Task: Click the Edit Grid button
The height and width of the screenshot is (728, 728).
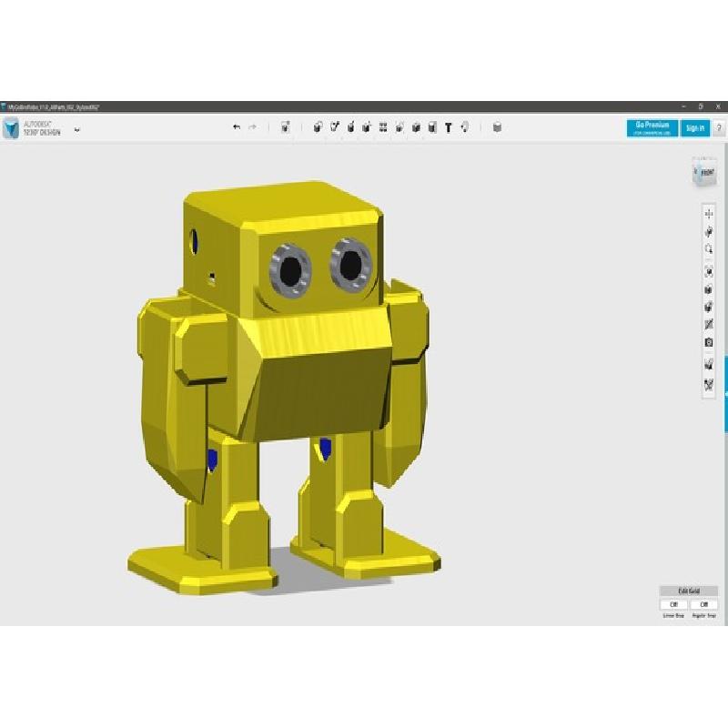Action: click(689, 591)
